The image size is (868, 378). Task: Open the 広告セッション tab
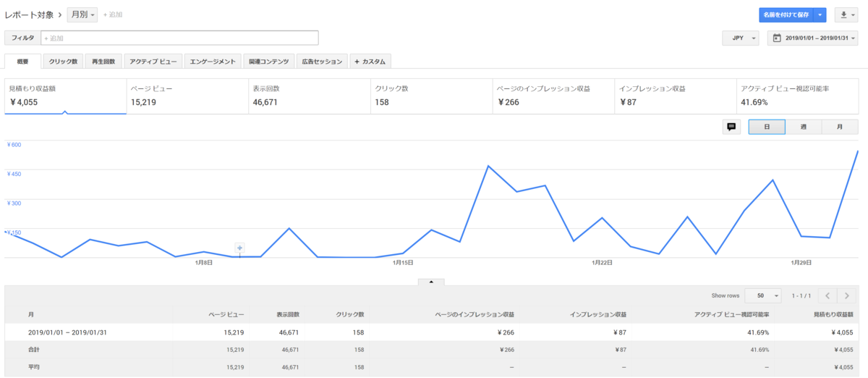point(322,62)
